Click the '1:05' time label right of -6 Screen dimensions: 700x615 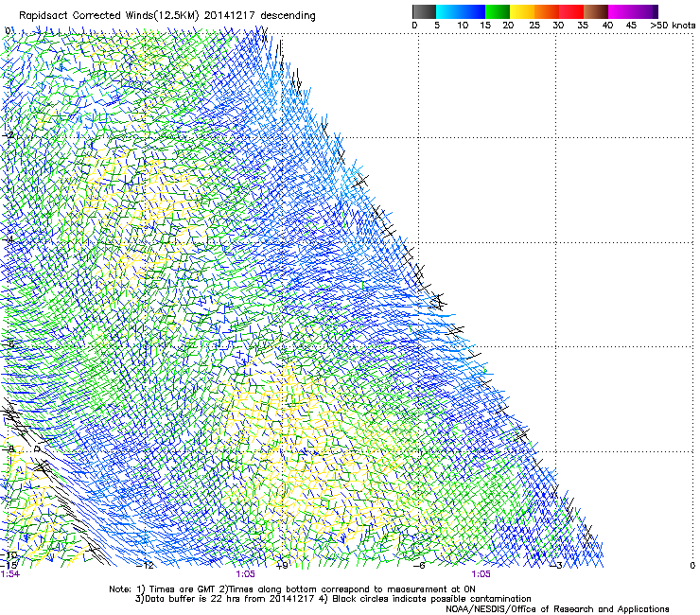coord(481,574)
